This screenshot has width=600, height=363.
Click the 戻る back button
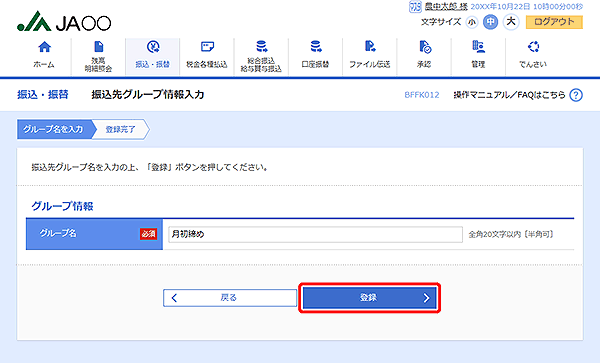tap(230, 298)
